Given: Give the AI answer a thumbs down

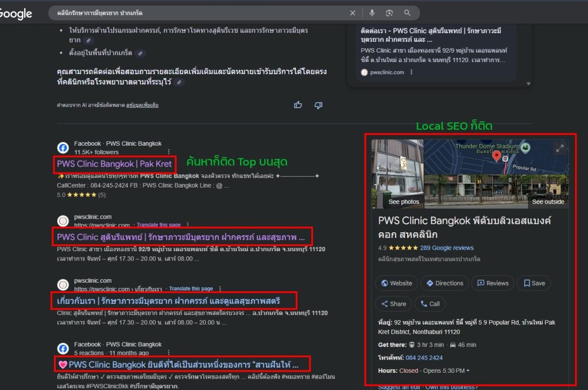Looking at the screenshot, I should pos(318,106).
